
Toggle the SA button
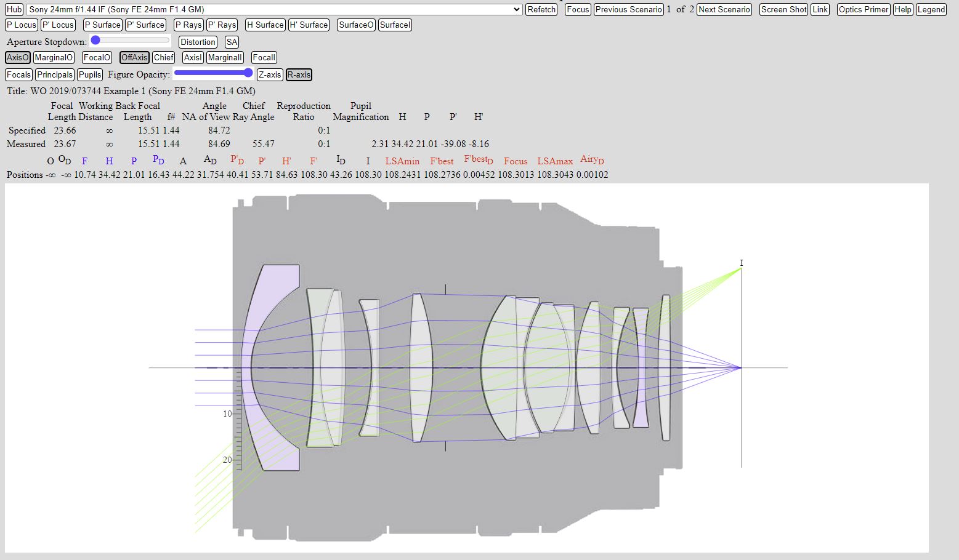pyautogui.click(x=232, y=42)
